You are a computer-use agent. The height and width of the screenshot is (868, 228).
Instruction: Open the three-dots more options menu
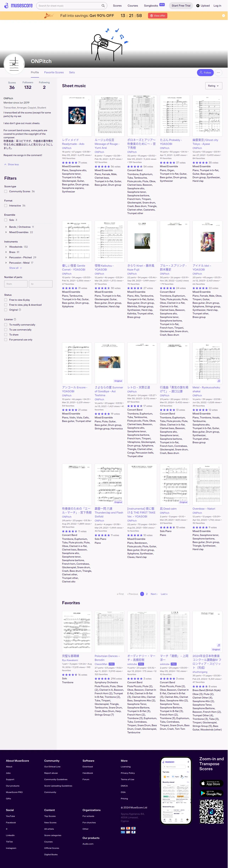(218, 72)
